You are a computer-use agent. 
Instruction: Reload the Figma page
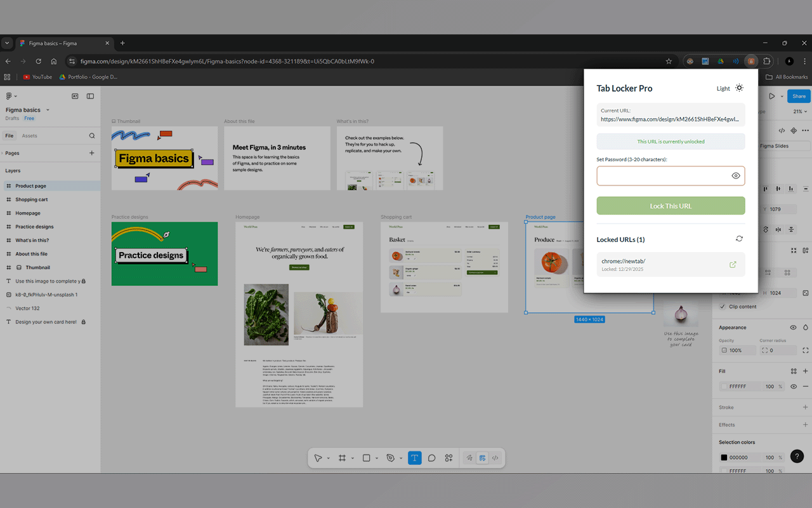click(x=39, y=62)
